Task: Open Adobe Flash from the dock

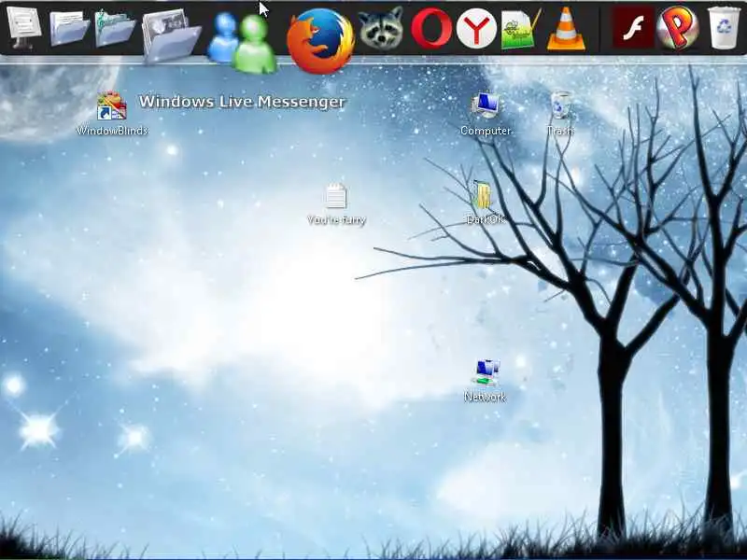Action: click(x=633, y=29)
